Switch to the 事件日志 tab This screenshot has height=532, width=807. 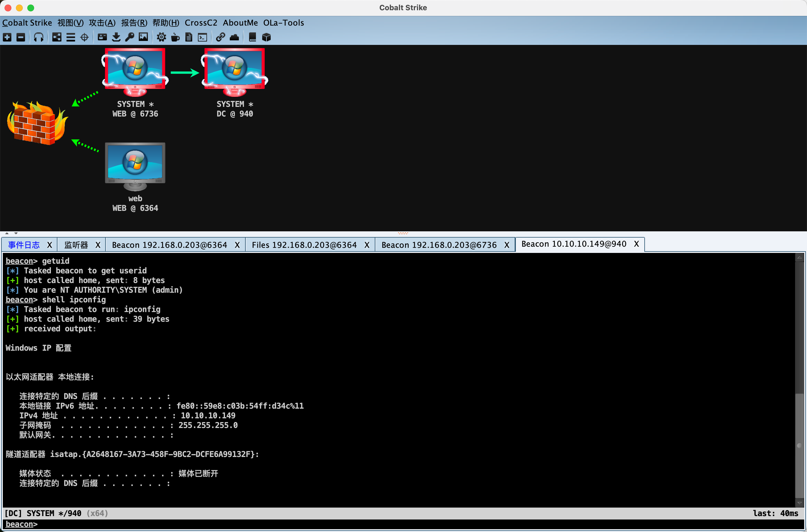(x=24, y=245)
